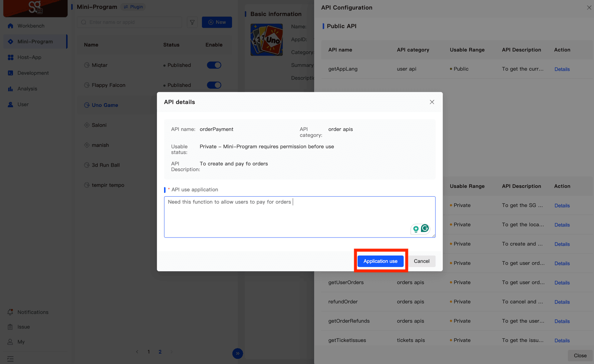Screen dimensions: 594x364
Task: Open the User section in the sidebar
Action: pos(35,104)
